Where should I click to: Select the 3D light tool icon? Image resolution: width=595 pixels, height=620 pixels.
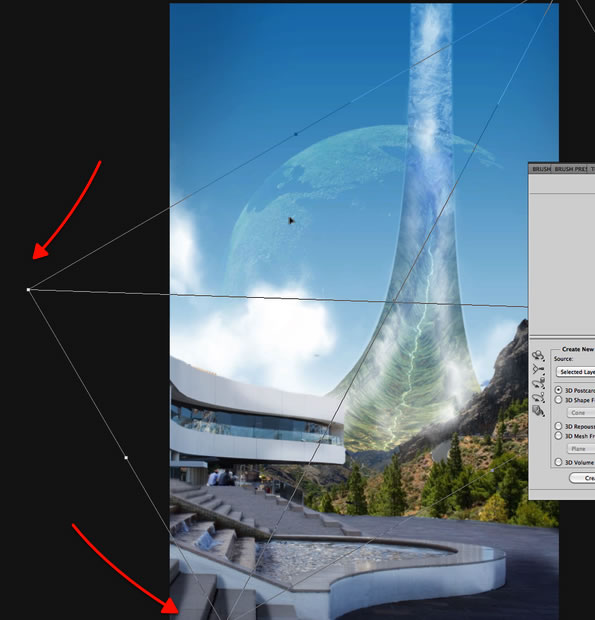pyautogui.click(x=538, y=397)
